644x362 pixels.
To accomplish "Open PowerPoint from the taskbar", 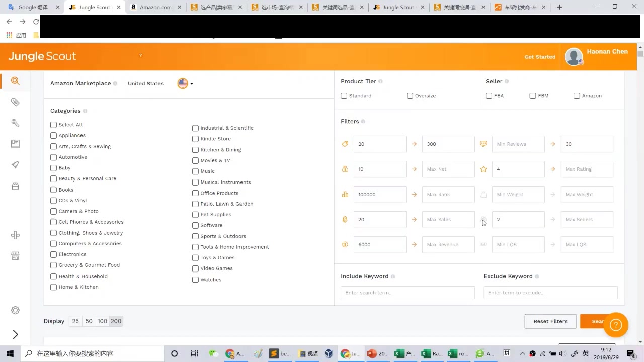I will point(378,353).
